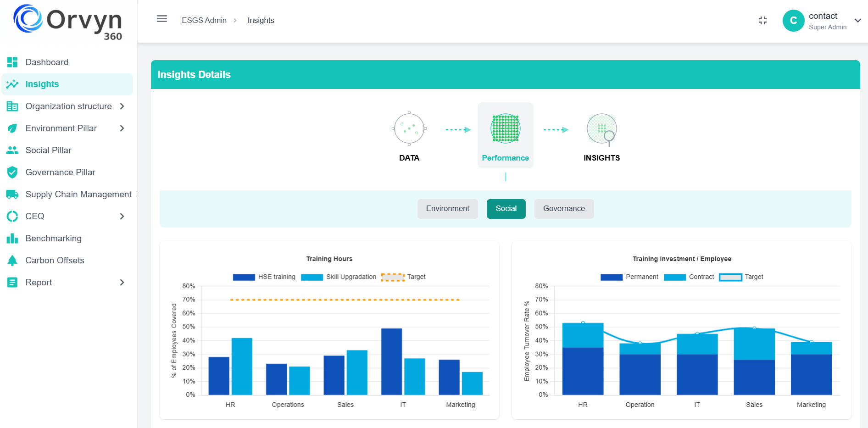Expand the Report submenu
868x428 pixels.
[122, 282]
